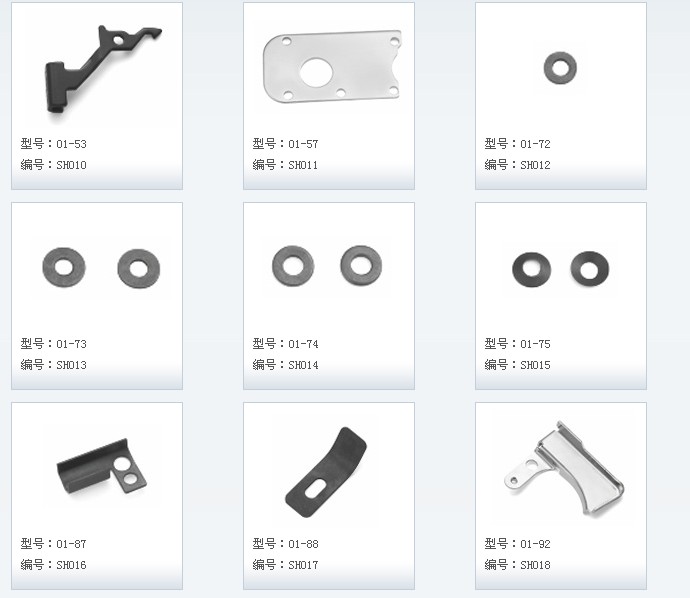Click the code label SH015
The image size is (690, 598).
click(518, 365)
